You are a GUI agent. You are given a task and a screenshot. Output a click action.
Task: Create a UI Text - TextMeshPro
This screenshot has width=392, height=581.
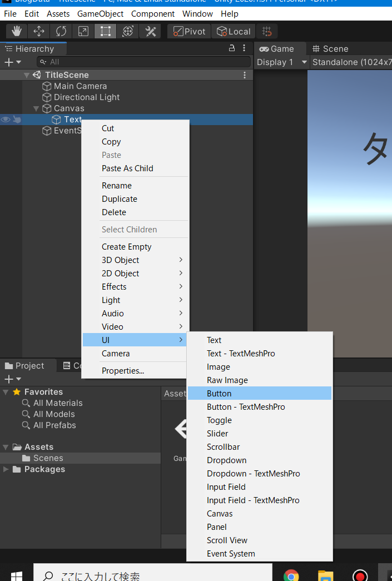[x=259, y=353]
